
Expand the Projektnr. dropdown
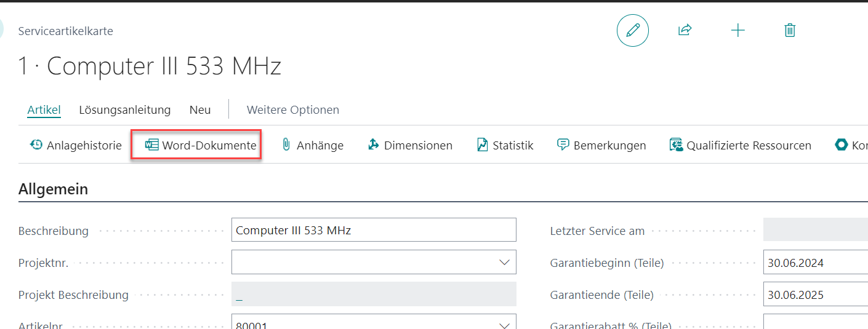click(x=504, y=262)
